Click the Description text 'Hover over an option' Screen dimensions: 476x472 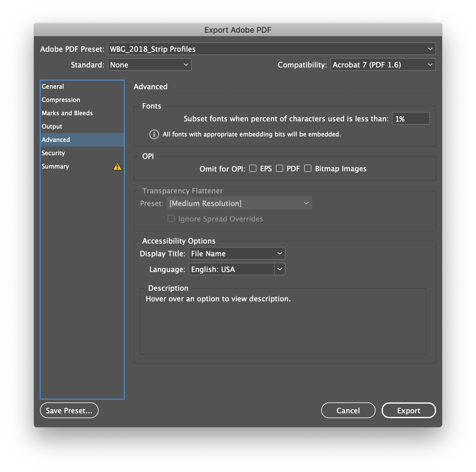(x=218, y=299)
